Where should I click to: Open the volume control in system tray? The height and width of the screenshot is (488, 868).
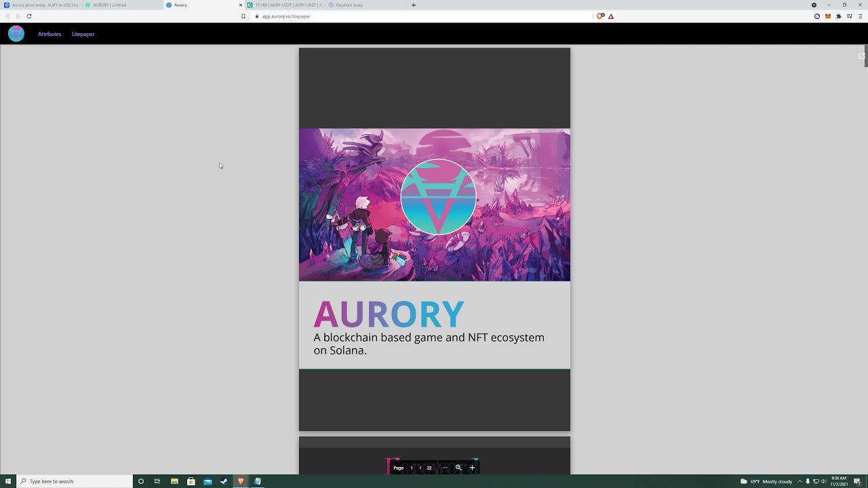tap(823, 481)
